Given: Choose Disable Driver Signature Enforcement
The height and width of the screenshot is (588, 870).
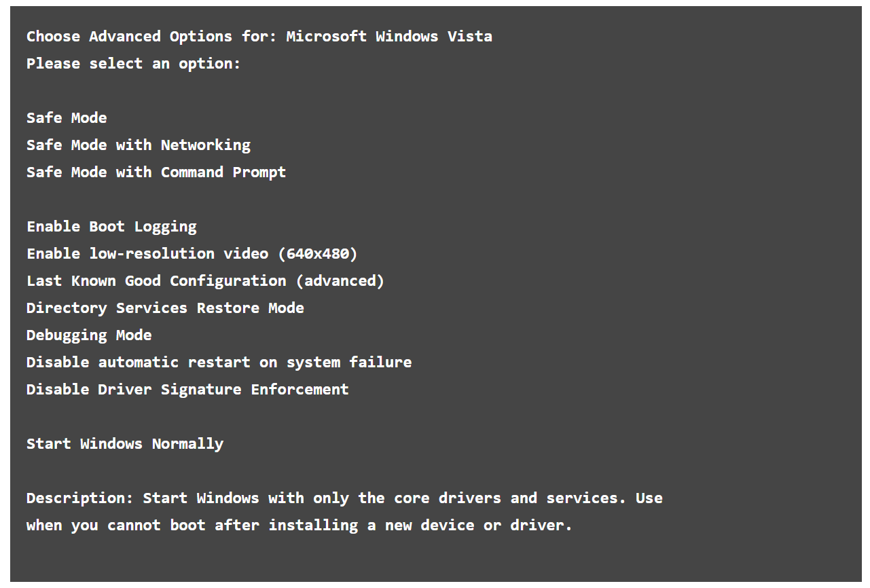Looking at the screenshot, I should click(x=187, y=390).
